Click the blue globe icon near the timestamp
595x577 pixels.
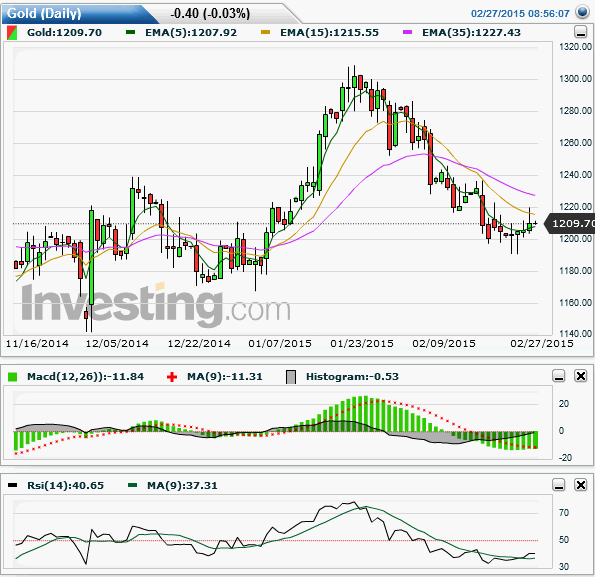[x=582, y=12]
